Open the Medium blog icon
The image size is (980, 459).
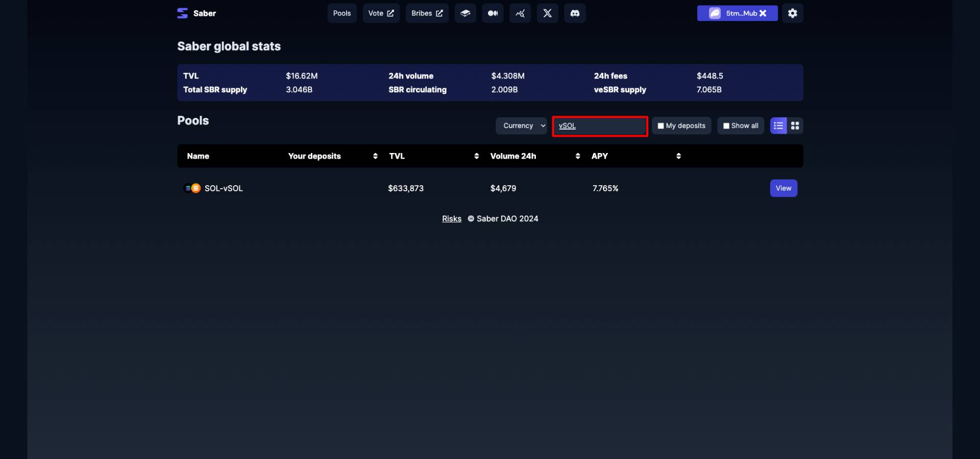point(493,13)
